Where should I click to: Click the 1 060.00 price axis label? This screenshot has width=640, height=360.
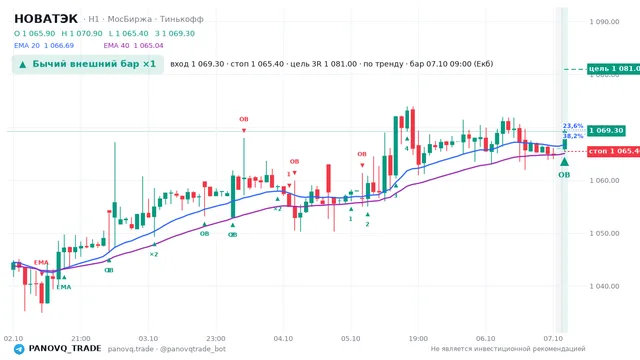coord(604,180)
